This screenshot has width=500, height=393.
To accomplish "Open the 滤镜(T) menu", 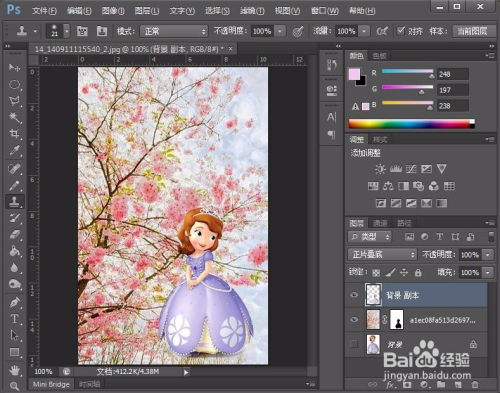I will [252, 11].
